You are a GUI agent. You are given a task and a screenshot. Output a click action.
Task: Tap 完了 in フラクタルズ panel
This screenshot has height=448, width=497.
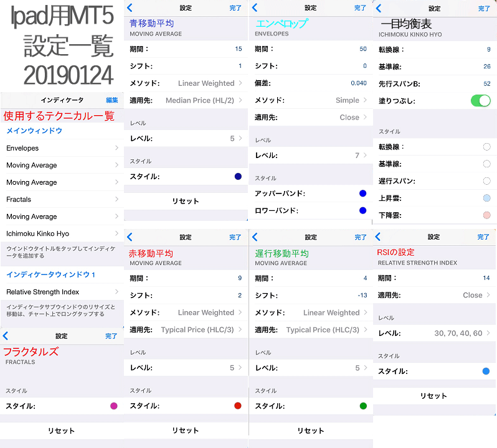111,336
